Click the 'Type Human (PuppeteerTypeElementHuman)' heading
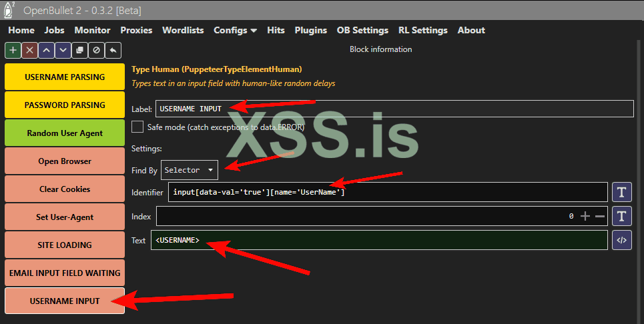 coord(217,69)
